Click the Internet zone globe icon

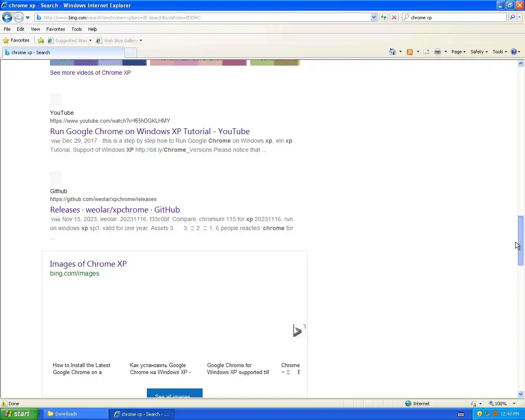[x=408, y=403]
